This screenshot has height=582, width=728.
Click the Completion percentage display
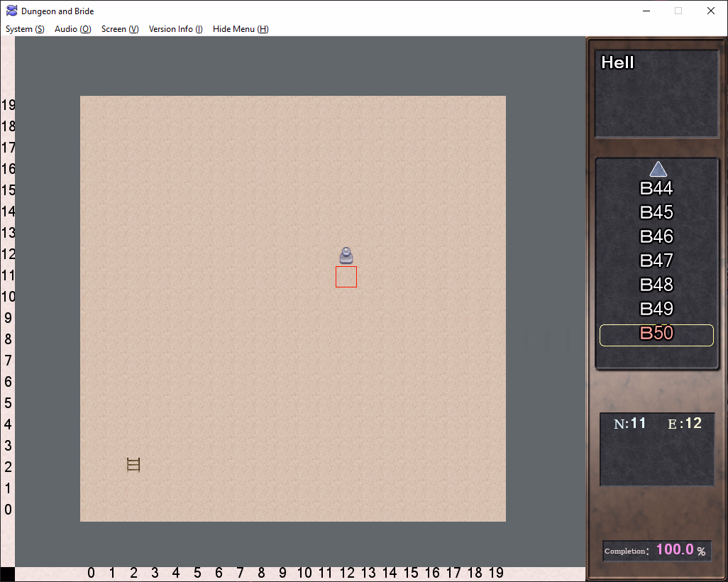(x=656, y=551)
